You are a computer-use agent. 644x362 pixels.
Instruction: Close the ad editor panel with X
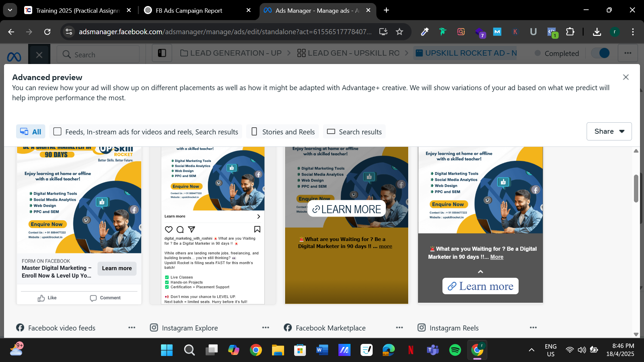pyautogui.click(x=39, y=55)
